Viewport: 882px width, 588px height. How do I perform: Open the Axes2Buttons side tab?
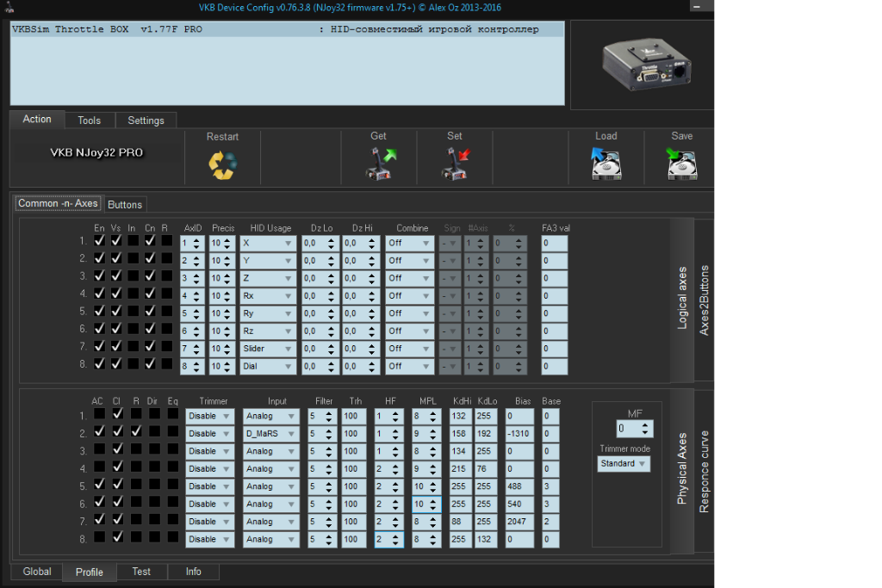tap(704, 300)
